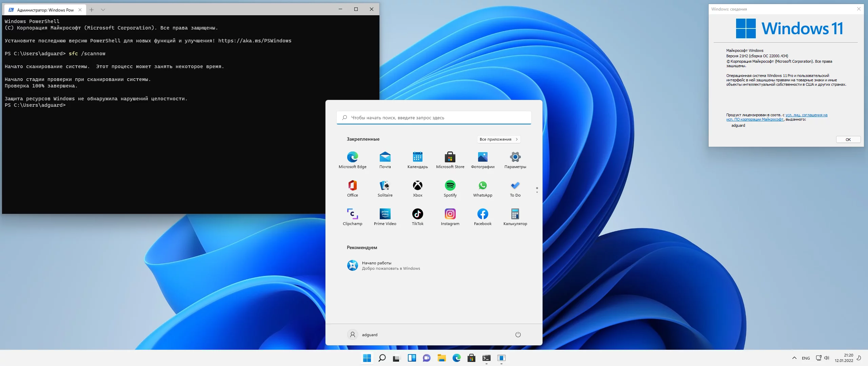Add a new terminal tab
Viewport: 868px width, 366px height.
[92, 10]
